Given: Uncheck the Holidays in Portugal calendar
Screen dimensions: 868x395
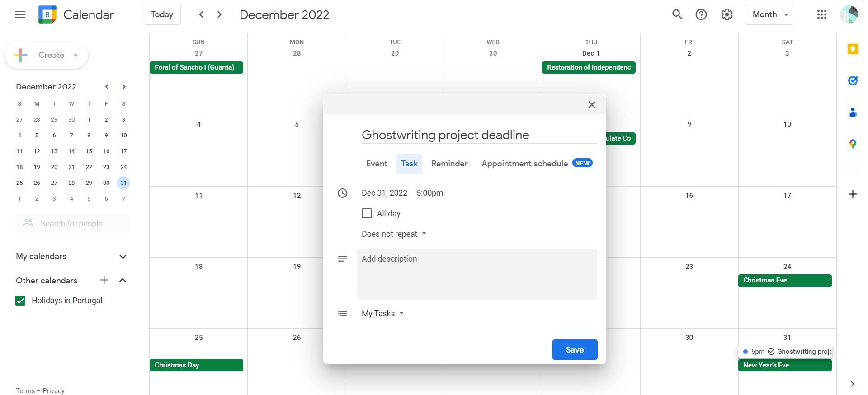Looking at the screenshot, I should [20, 301].
